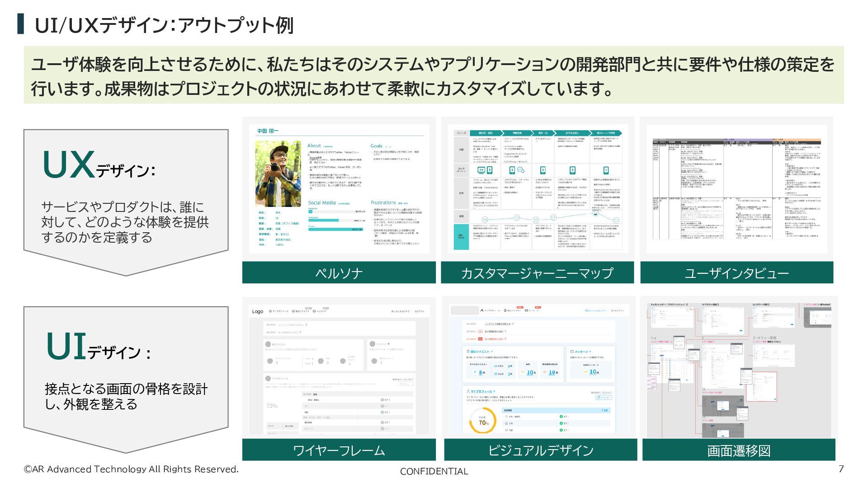This screenshot has width=868, height=488.
Task: Click the ビジュアルデザイン label bar
Action: point(540,450)
